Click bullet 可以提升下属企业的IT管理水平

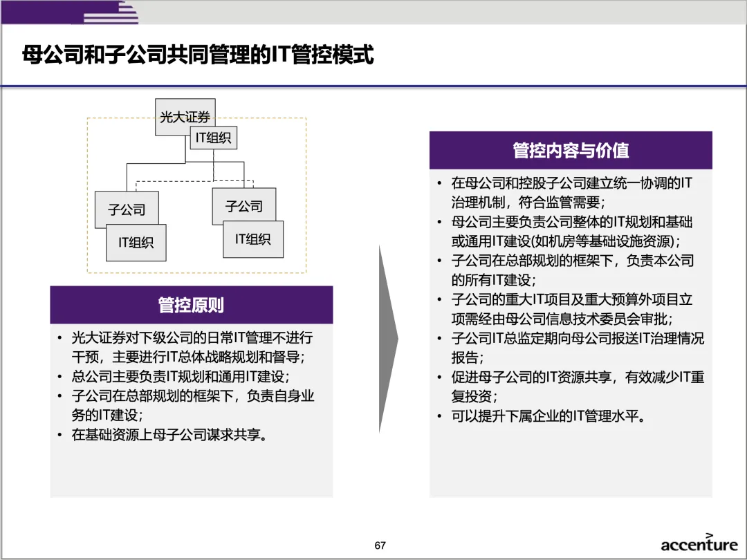click(x=548, y=416)
